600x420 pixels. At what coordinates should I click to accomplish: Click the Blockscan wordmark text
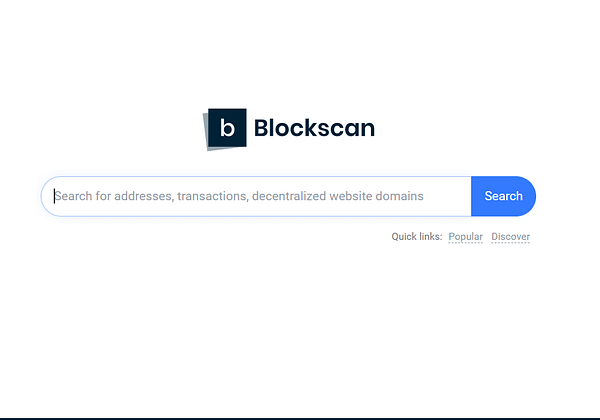[x=314, y=128]
